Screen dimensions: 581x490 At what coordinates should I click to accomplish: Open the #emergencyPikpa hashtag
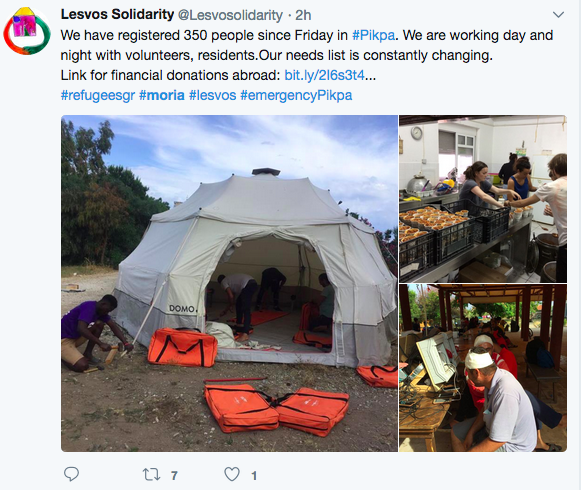296,95
